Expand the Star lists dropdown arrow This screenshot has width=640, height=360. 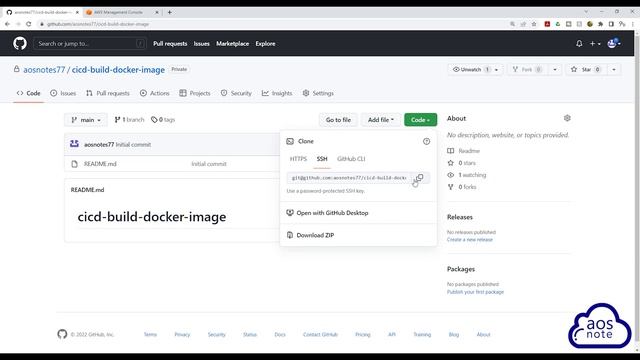[x=614, y=69]
